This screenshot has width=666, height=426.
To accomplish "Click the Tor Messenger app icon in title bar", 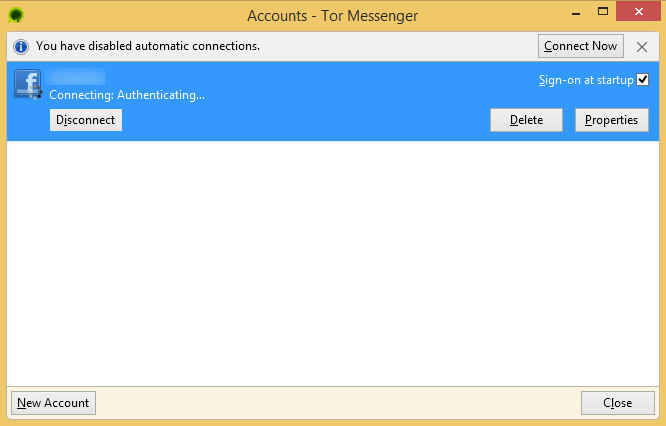I will tap(16, 15).
